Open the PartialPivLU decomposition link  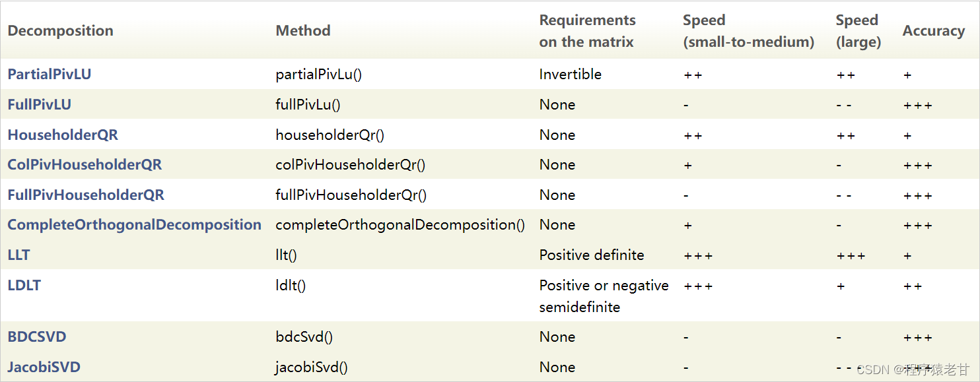coord(50,74)
